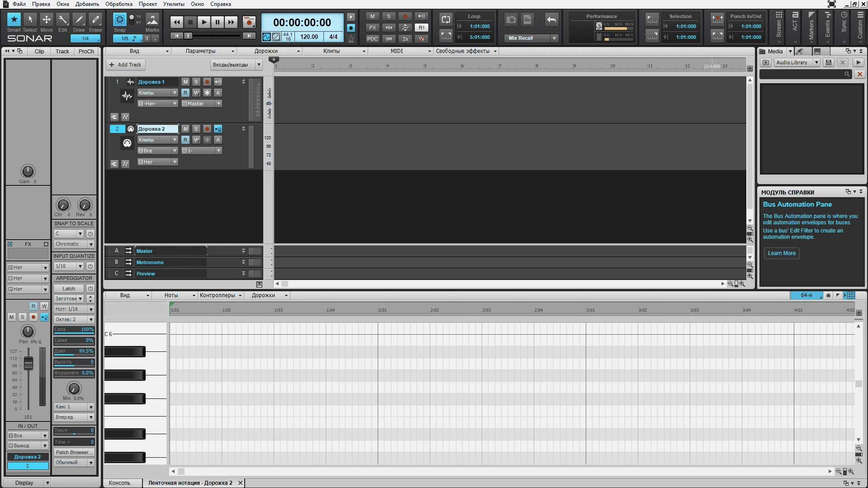The width and height of the screenshot is (868, 488).
Task: Select the Metronome bus
Action: 150,262
